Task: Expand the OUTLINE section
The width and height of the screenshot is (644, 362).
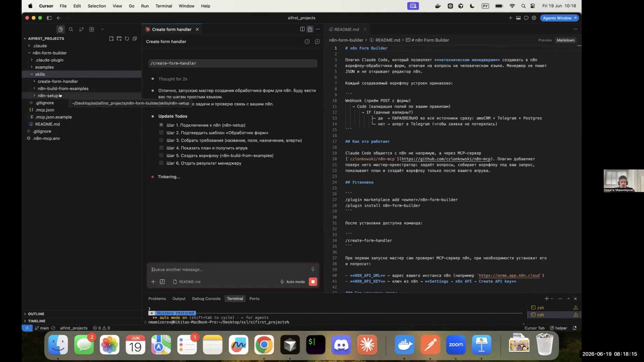Action: click(x=36, y=314)
